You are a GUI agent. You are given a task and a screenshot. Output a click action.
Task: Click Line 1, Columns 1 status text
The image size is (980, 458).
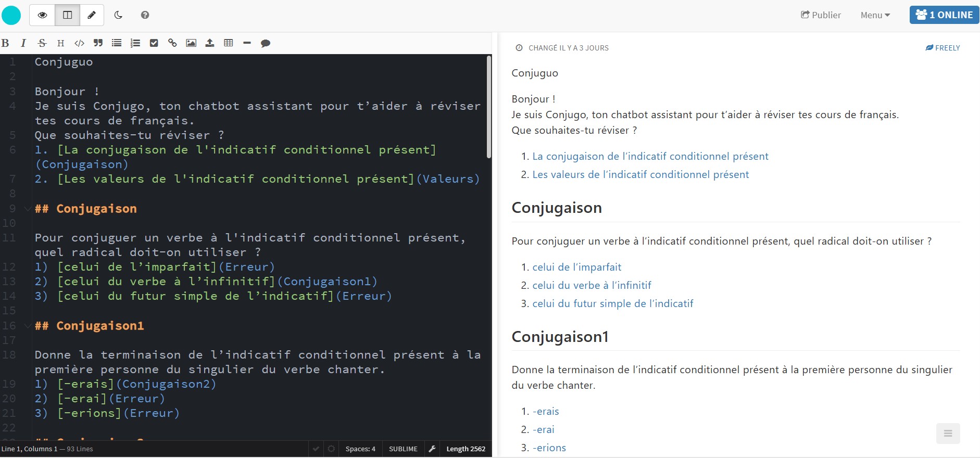coord(29,449)
